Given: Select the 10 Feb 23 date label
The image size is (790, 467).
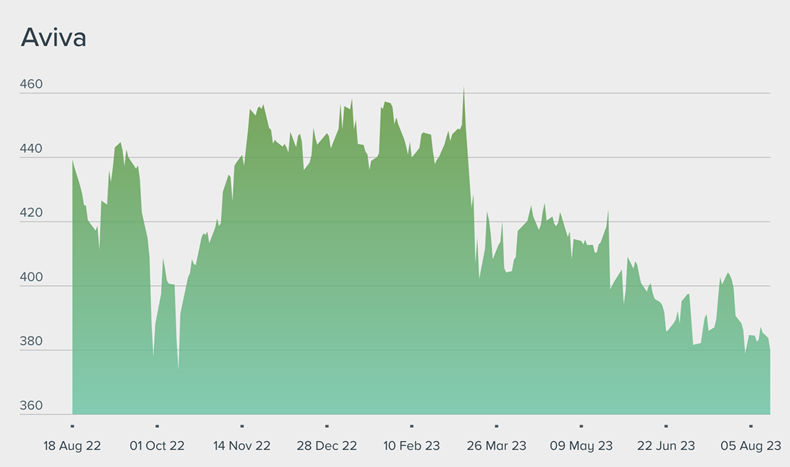Looking at the screenshot, I should click(x=411, y=446).
